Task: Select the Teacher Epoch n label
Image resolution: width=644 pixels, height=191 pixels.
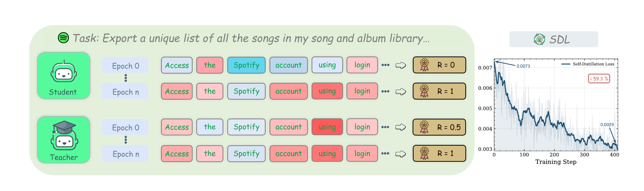Action: (x=126, y=154)
